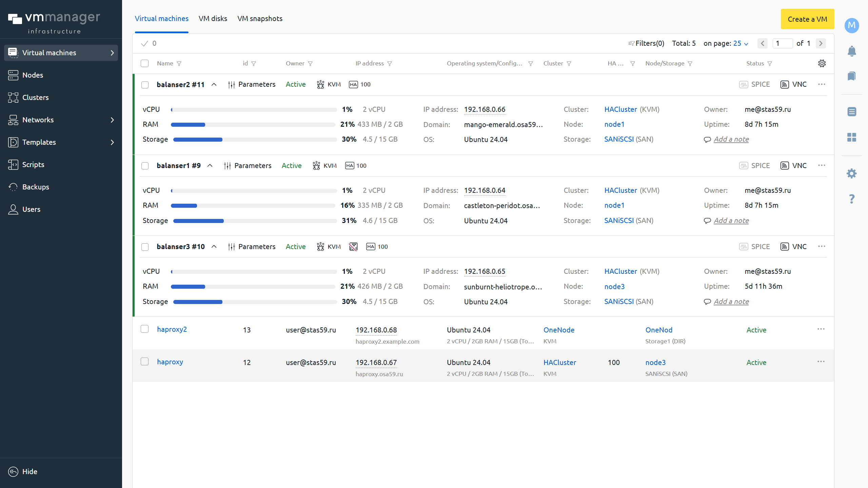Click the user avatar M icon
This screenshot has width=868, height=488.
(x=851, y=25)
